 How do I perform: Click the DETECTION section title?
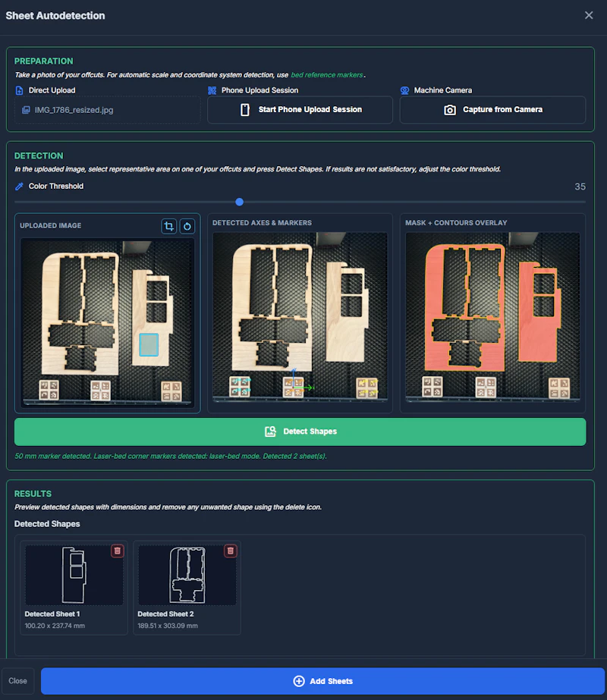[39, 155]
